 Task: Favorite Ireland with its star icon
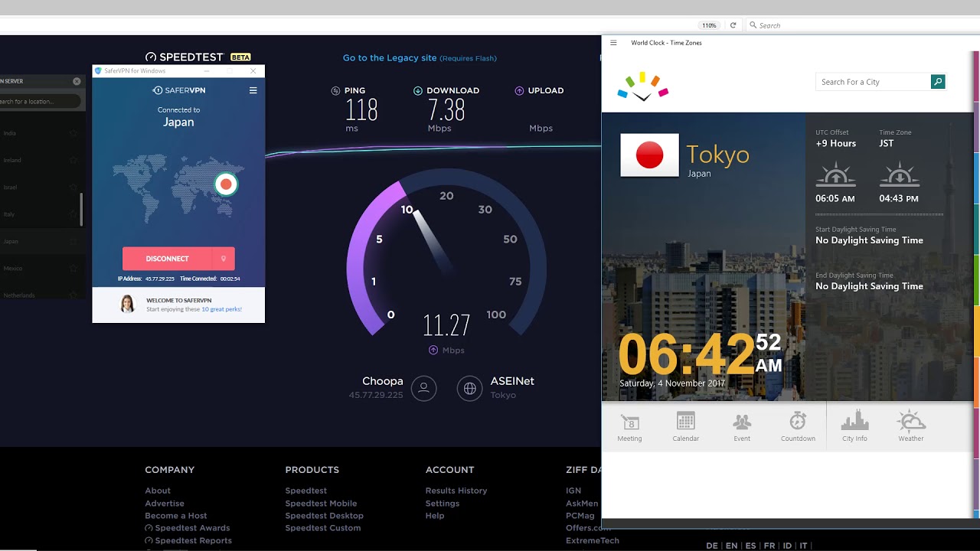73,160
